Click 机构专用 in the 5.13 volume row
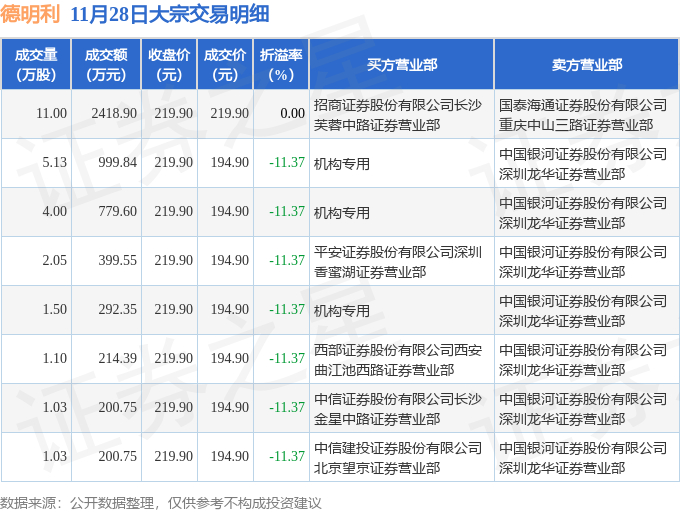The height and width of the screenshot is (512, 680). [342, 164]
